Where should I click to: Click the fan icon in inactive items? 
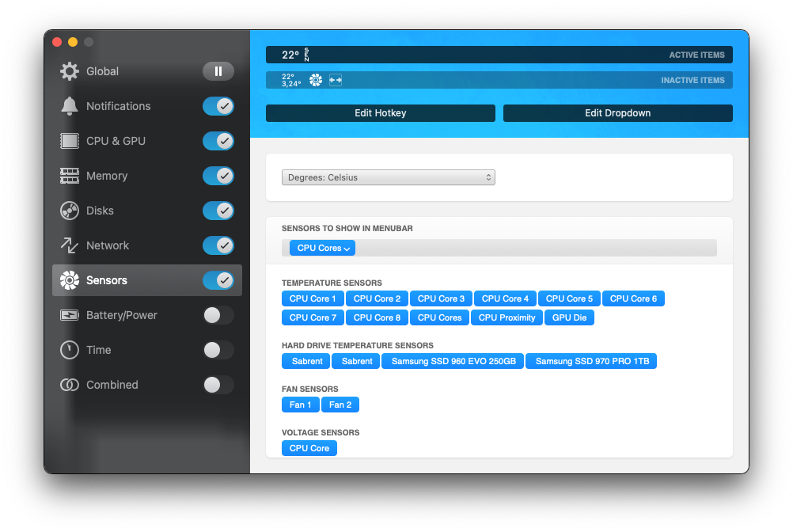click(316, 80)
